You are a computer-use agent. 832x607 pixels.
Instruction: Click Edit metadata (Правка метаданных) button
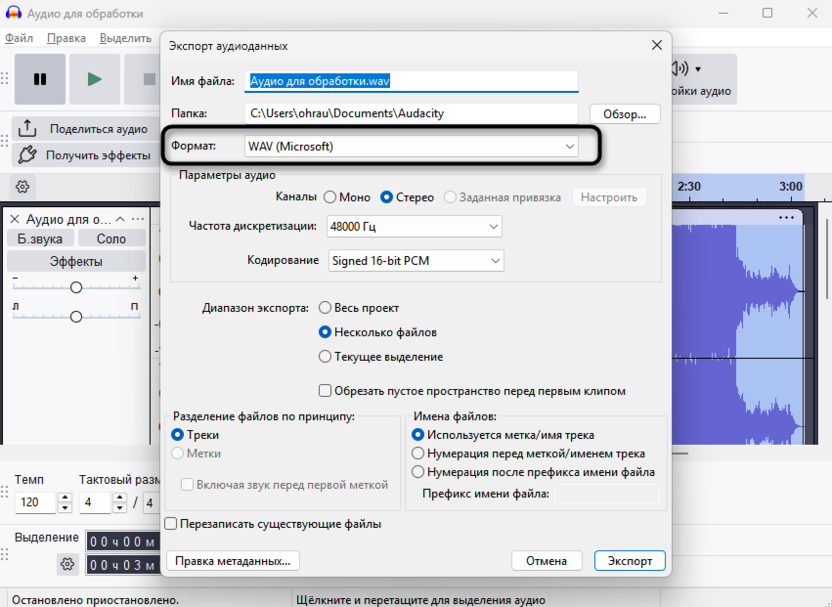(x=233, y=561)
